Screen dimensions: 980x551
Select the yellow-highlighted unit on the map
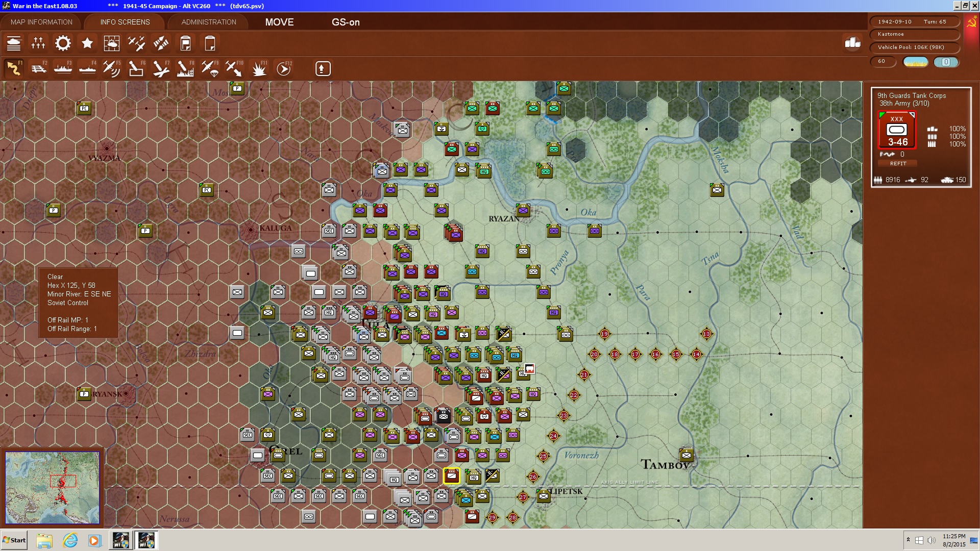pyautogui.click(x=452, y=476)
